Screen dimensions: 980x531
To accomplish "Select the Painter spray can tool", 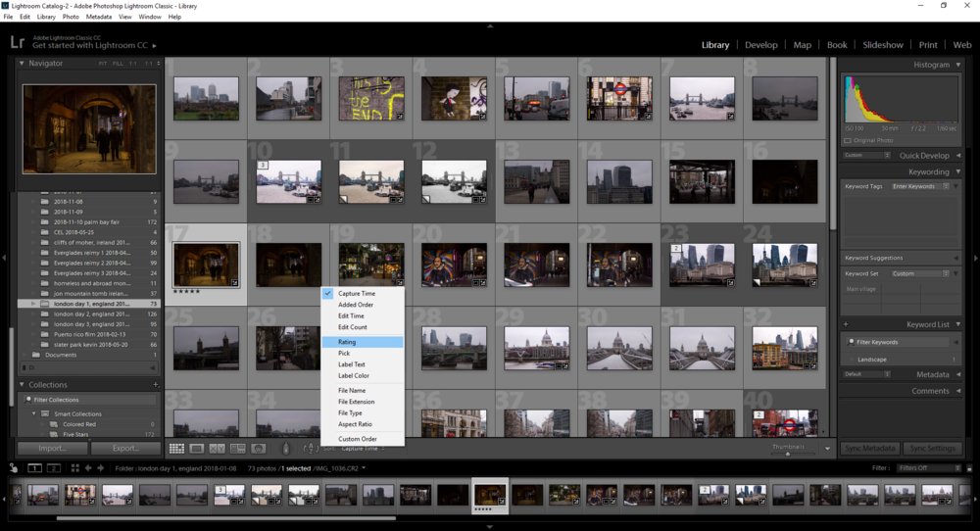I will coord(285,449).
